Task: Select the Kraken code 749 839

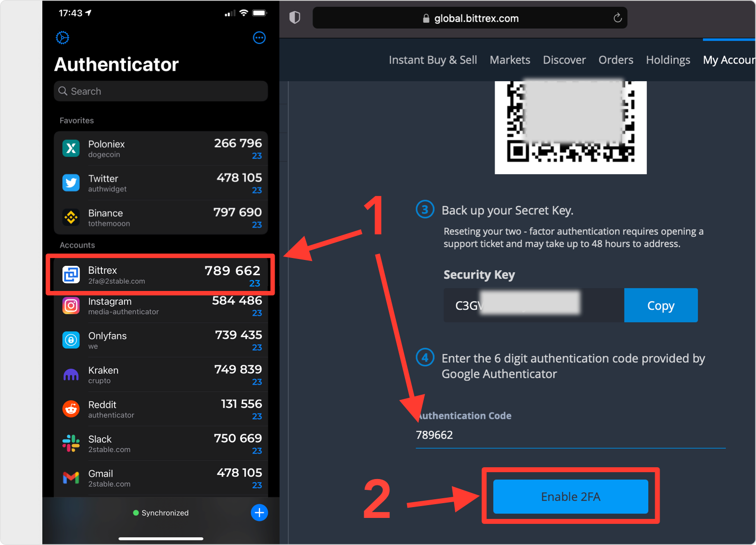Action: tap(238, 370)
